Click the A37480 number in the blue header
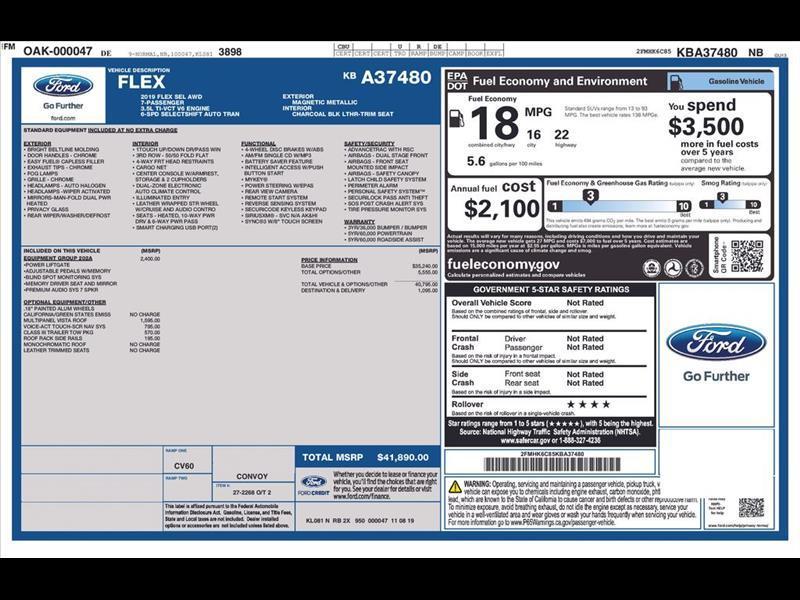Screen dimensions: 800x600 396,78
